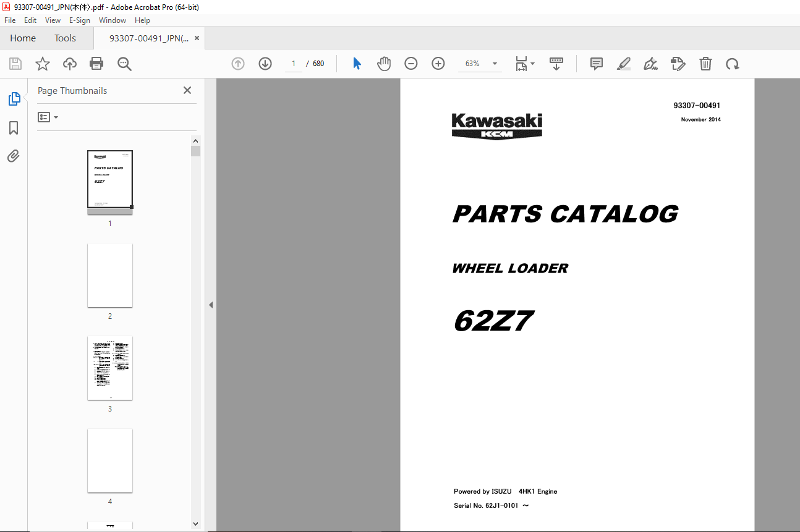Select the highlight text pen tool
800x532 pixels.
tap(624, 64)
